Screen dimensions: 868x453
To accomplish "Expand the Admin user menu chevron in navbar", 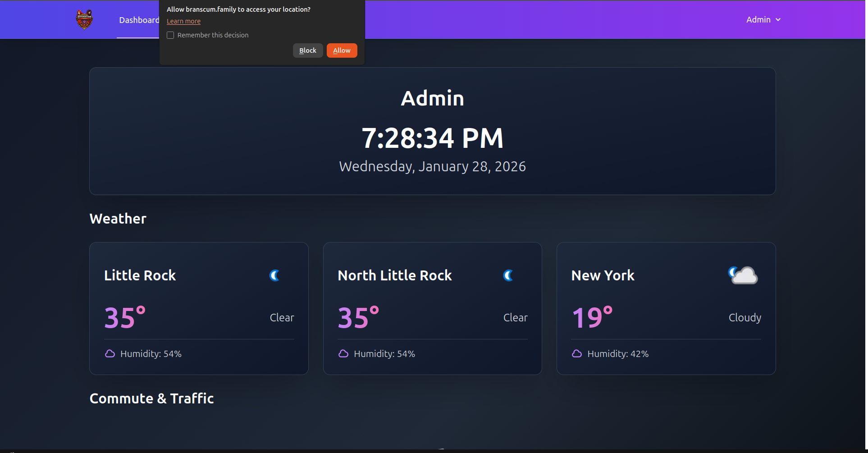I will [778, 20].
